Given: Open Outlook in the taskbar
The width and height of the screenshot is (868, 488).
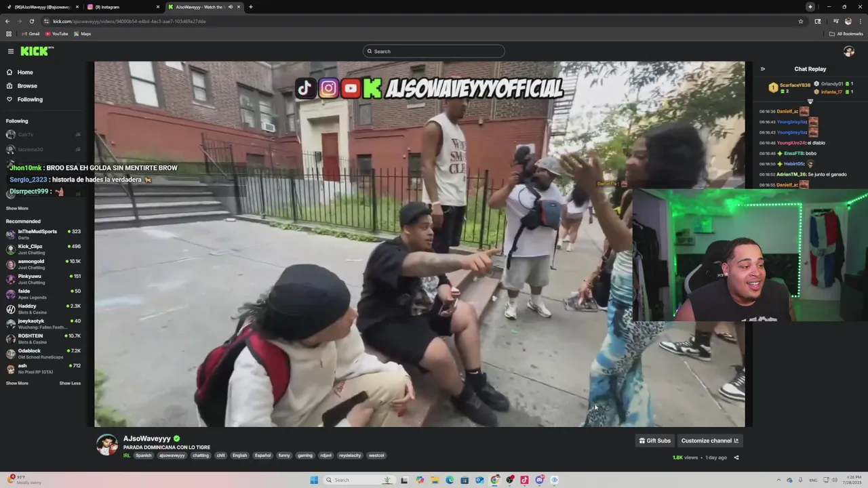Looking at the screenshot, I should [x=479, y=480].
